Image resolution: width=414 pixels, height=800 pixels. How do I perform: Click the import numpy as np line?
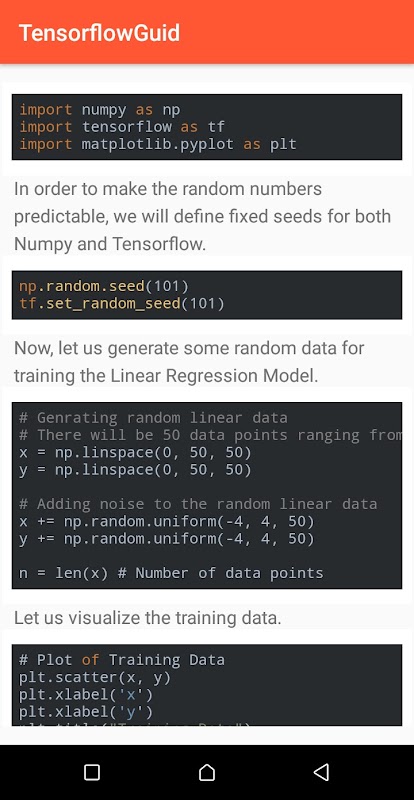tap(100, 110)
